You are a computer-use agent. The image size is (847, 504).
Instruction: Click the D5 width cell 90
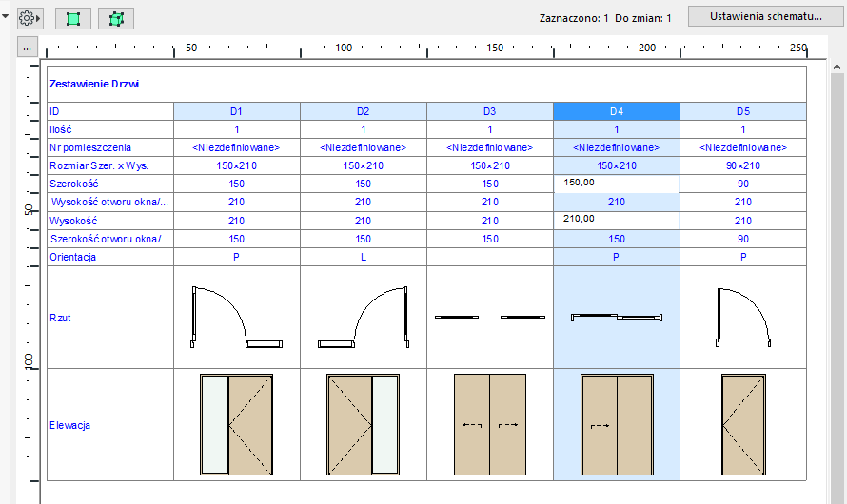click(x=743, y=184)
